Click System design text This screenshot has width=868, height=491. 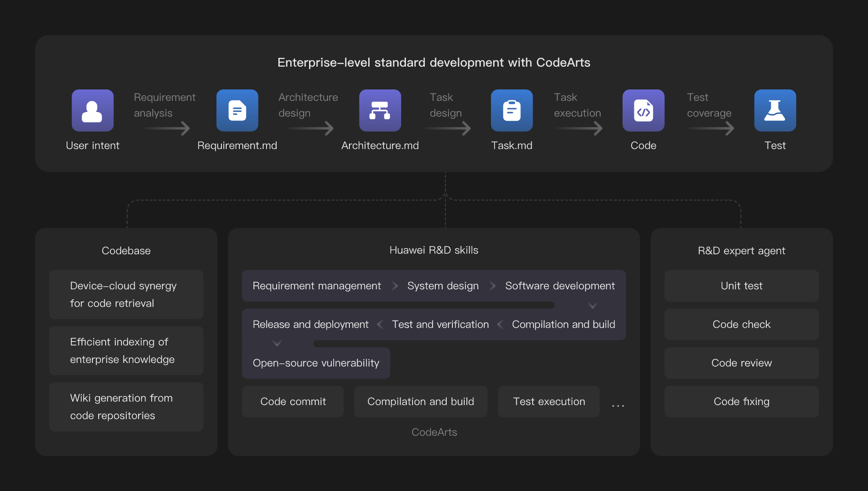pyautogui.click(x=443, y=286)
